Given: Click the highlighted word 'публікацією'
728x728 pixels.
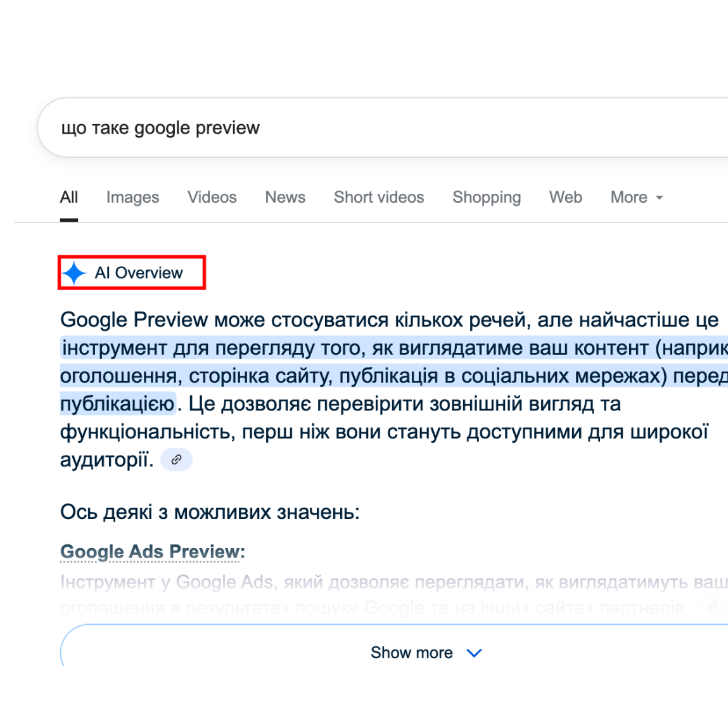Looking at the screenshot, I should tap(117, 404).
